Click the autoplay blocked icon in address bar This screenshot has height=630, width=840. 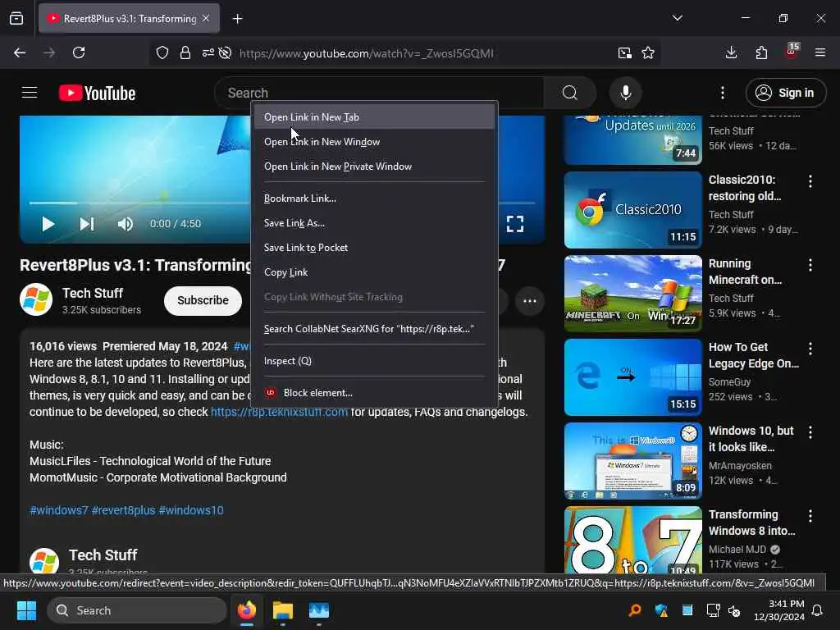point(226,52)
